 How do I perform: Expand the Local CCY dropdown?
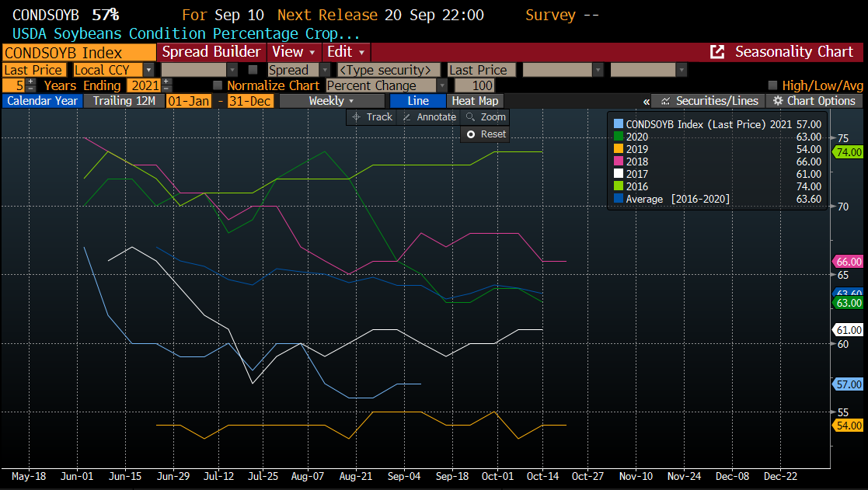tap(148, 70)
